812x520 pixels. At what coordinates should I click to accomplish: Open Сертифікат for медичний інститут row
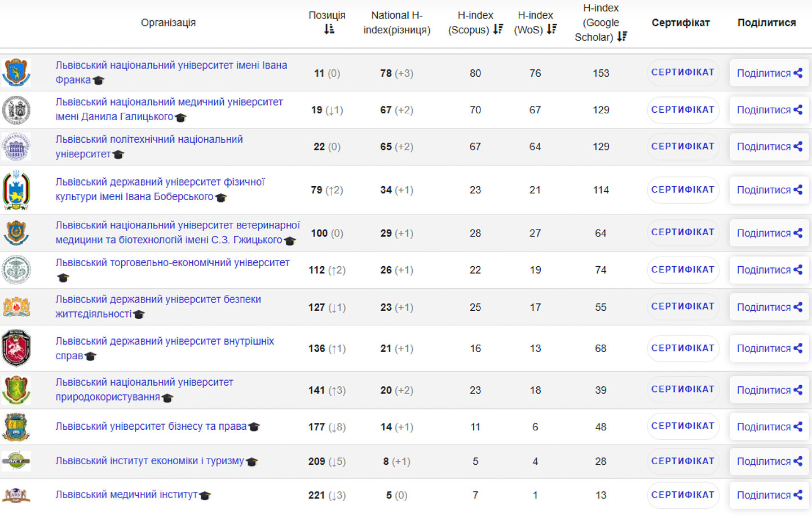(x=683, y=495)
